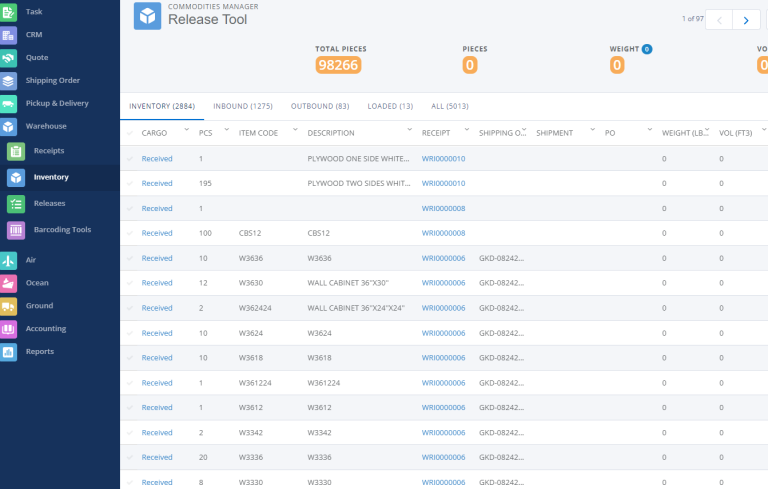This screenshot has height=489, width=768.
Task: Open the Warehouse box icon
Action: pos(8,126)
